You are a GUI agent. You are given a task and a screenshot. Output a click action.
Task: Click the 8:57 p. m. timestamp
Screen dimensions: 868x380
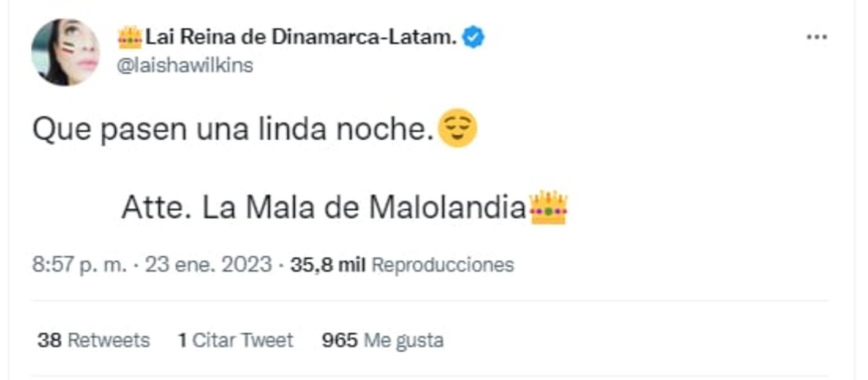(79, 265)
